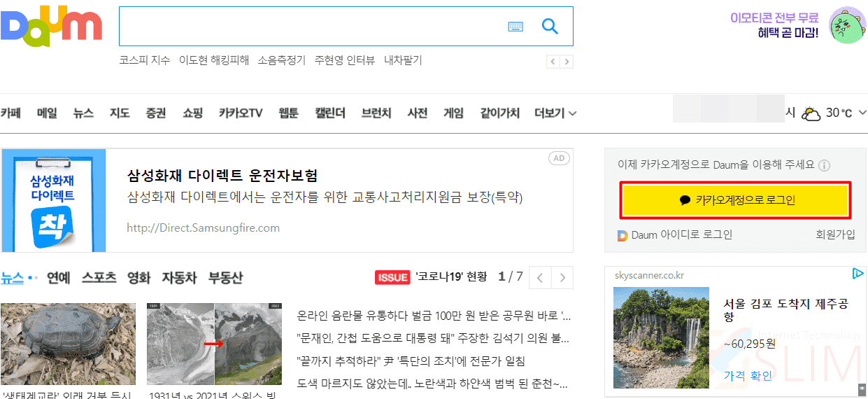Click the info icon beside Kakao account notice

point(824,166)
